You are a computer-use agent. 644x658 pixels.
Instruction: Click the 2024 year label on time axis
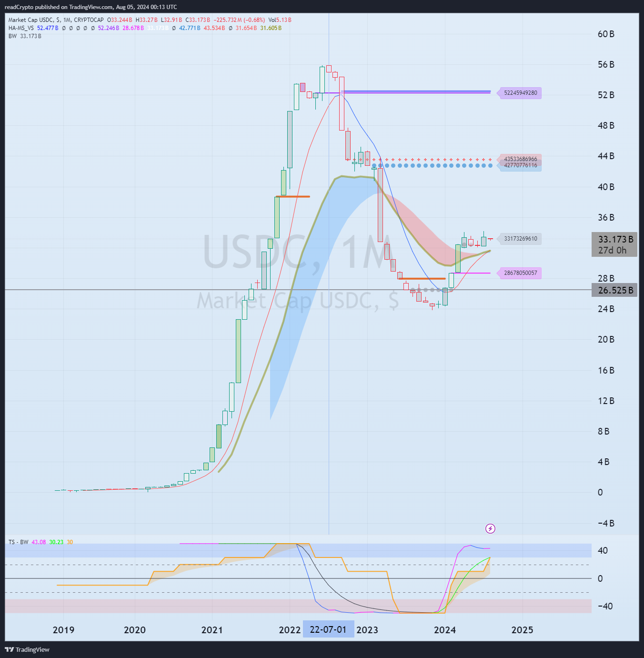pos(445,630)
